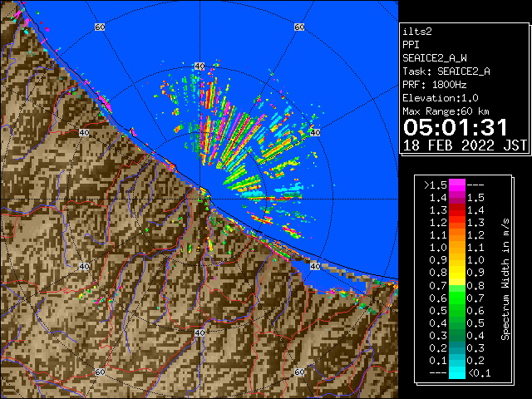The width and height of the screenshot is (532, 399).
Task: Click the "40" ring label southwest over land
Action: tap(84, 266)
